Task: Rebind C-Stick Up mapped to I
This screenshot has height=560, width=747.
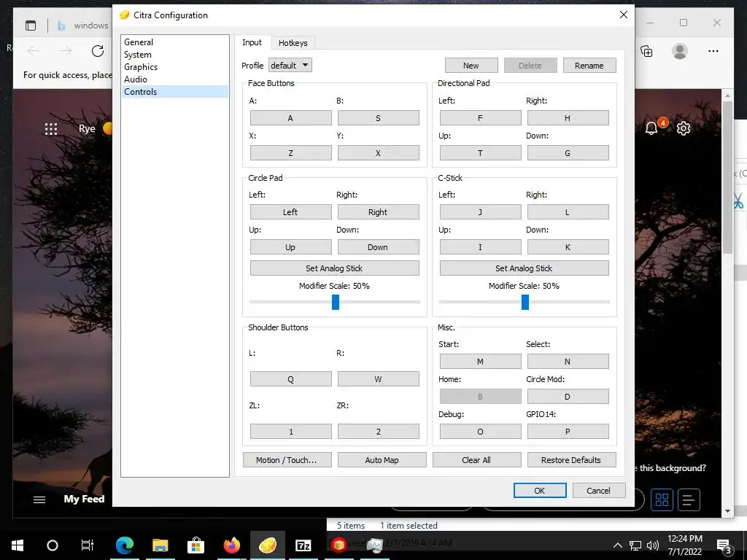Action: pyautogui.click(x=480, y=247)
